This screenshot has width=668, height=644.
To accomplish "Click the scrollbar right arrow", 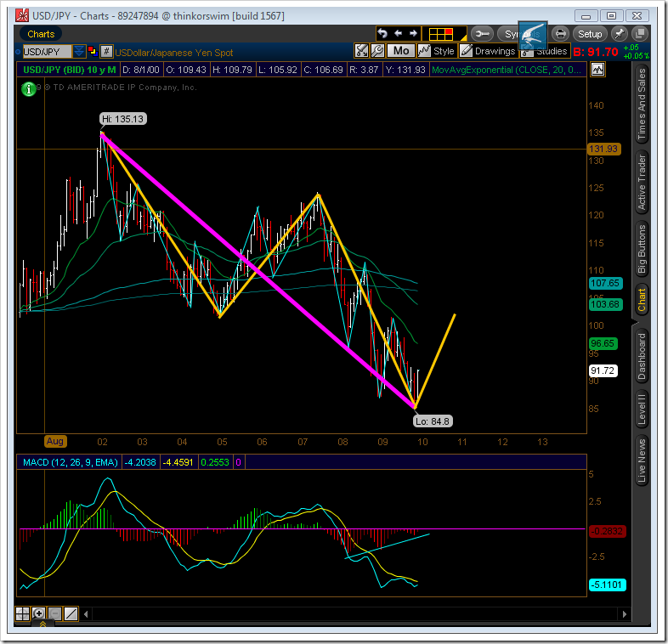I will click(624, 614).
